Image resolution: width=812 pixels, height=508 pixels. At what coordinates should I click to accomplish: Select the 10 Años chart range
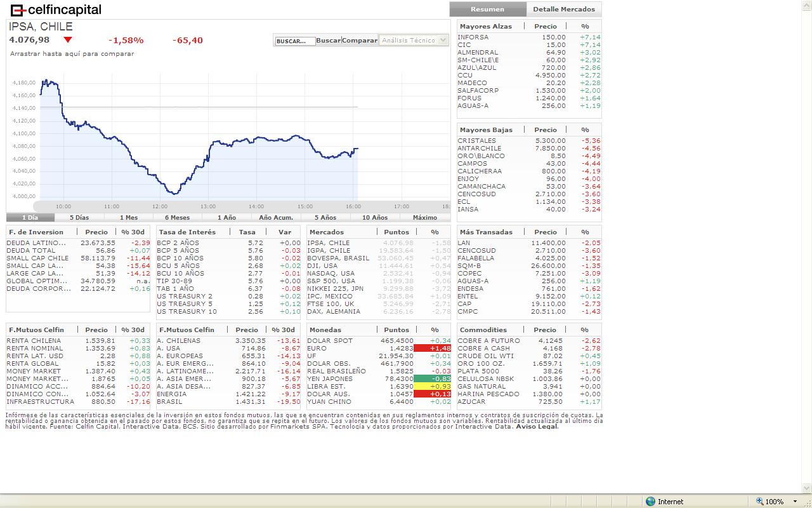(x=375, y=217)
